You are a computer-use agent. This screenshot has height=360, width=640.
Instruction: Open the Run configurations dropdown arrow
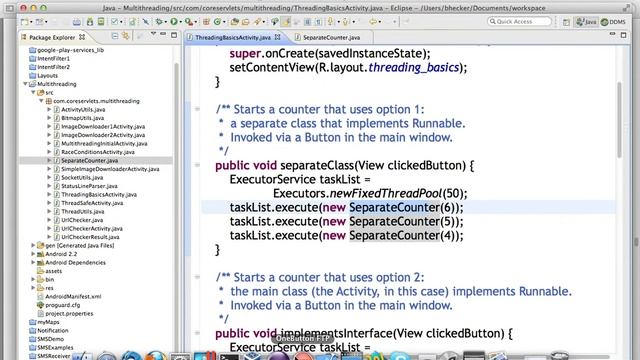click(180, 22)
